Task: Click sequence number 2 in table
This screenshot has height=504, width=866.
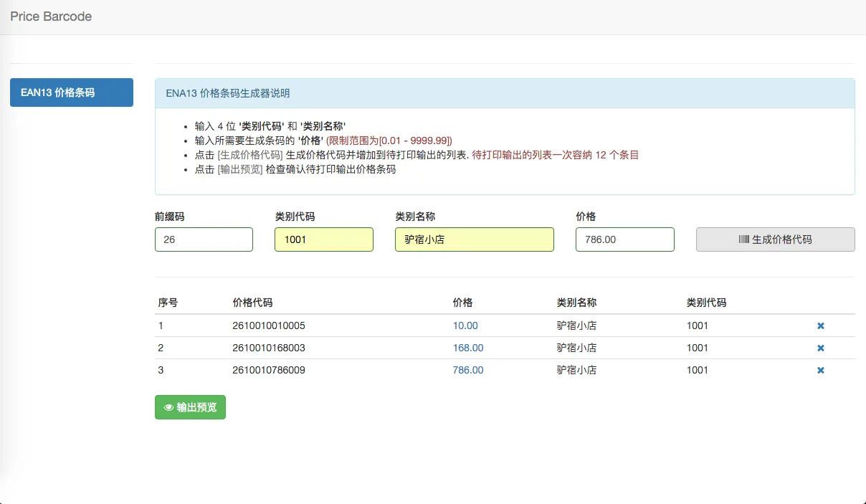Action: click(x=161, y=348)
